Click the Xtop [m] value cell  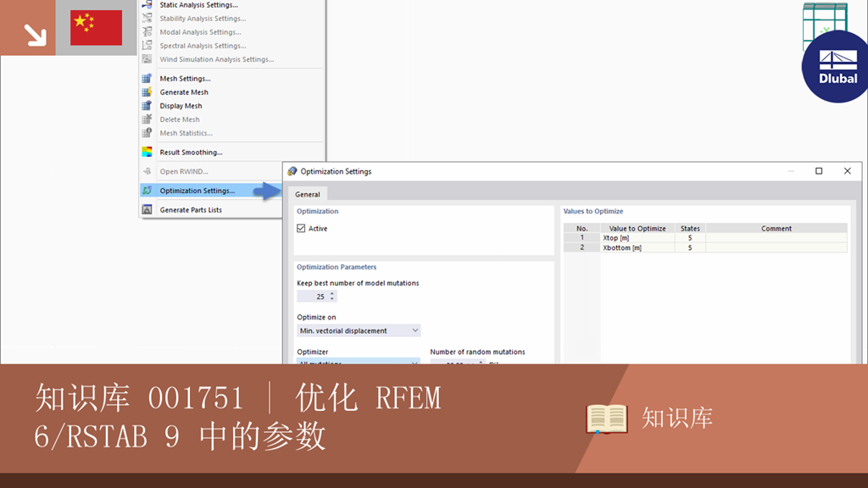click(637, 238)
